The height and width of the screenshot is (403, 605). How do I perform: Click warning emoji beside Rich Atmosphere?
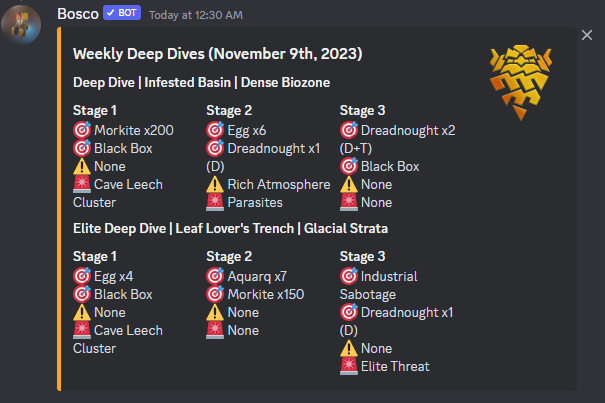coord(215,185)
